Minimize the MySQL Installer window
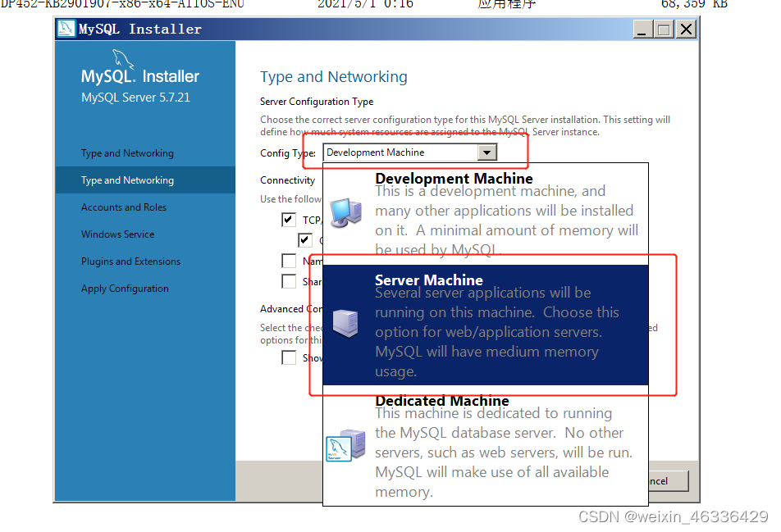The height and width of the screenshot is (532, 781). tap(642, 30)
